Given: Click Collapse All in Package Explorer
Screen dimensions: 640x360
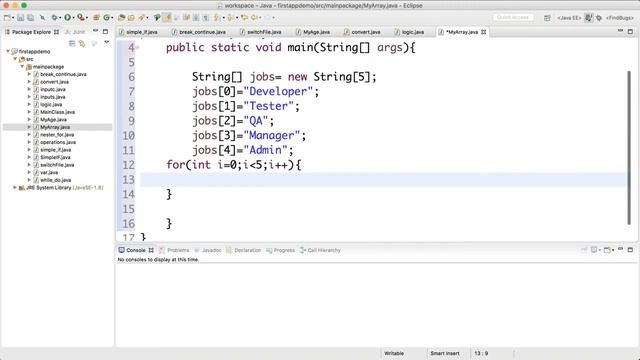Looking at the screenshot, I should pos(72,43).
